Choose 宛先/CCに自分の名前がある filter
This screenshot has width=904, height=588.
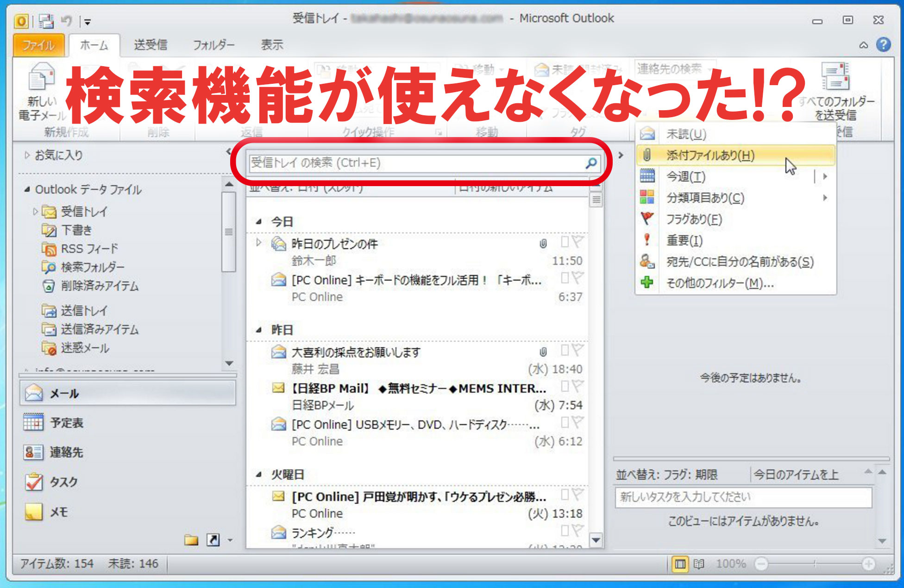coord(736,262)
